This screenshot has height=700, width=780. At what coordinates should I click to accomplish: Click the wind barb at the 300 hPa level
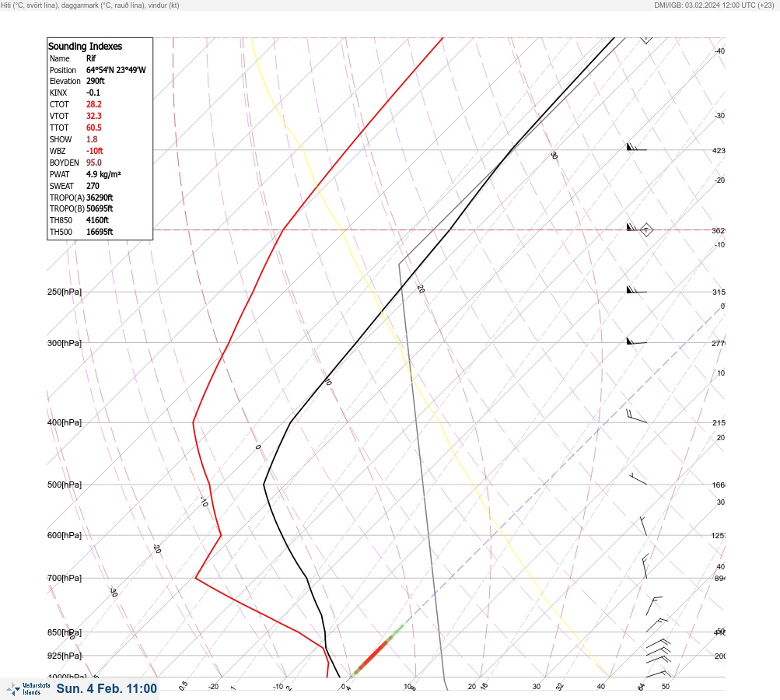point(637,341)
